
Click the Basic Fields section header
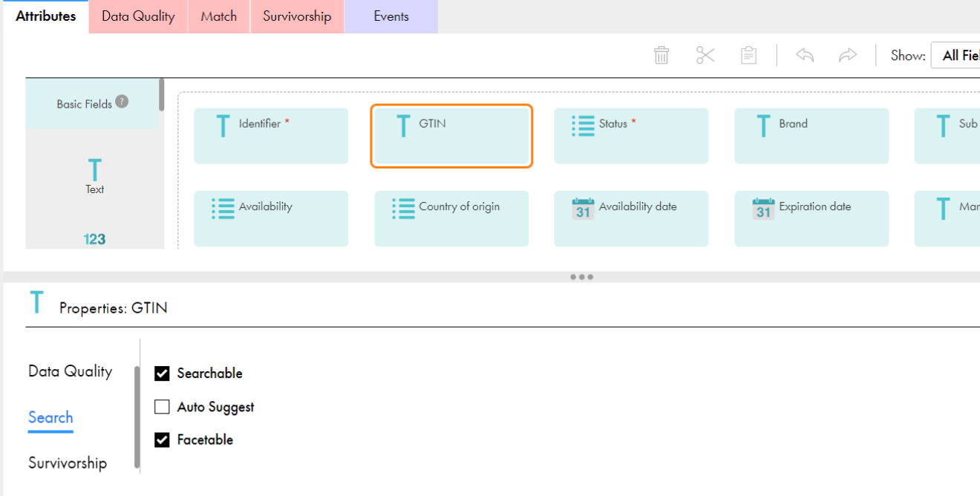pyautogui.click(x=92, y=103)
